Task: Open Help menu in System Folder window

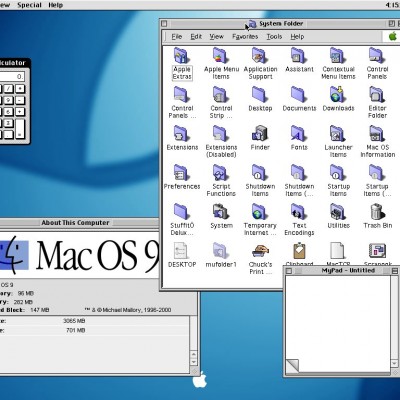Action: tap(297, 37)
